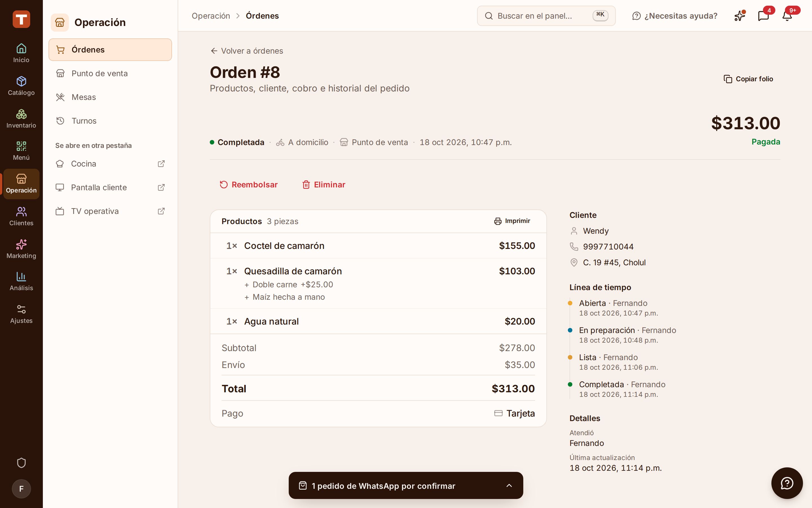
Task: Open the Inicio home section
Action: click(21, 53)
